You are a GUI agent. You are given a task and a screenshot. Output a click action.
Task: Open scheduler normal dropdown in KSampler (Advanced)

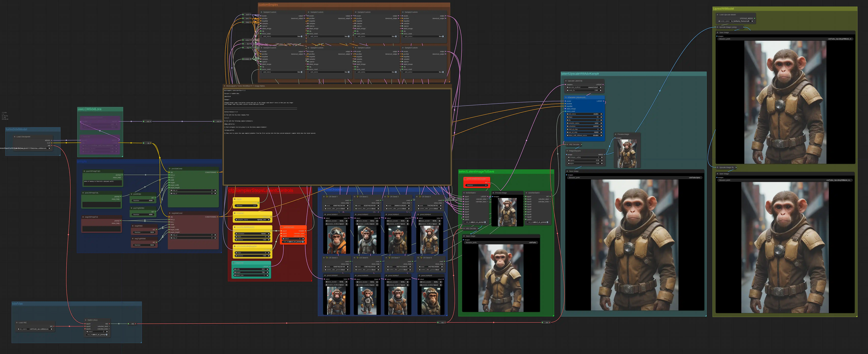(584, 126)
